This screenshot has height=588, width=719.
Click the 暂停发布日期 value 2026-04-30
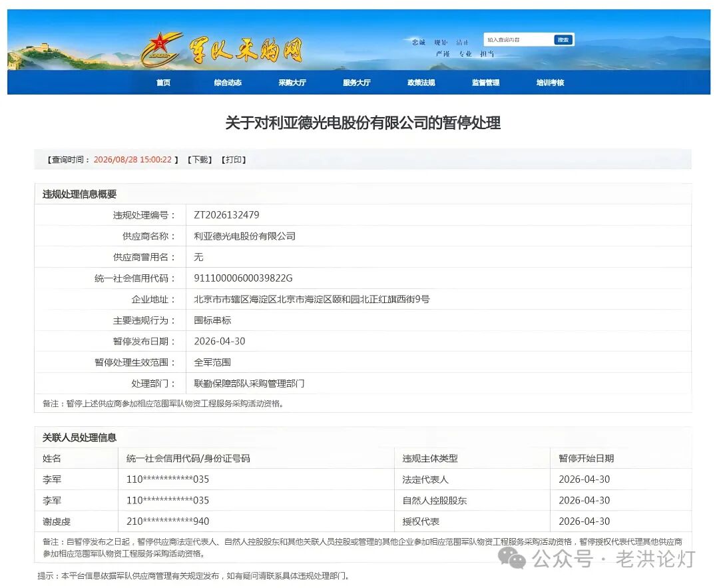[220, 341]
